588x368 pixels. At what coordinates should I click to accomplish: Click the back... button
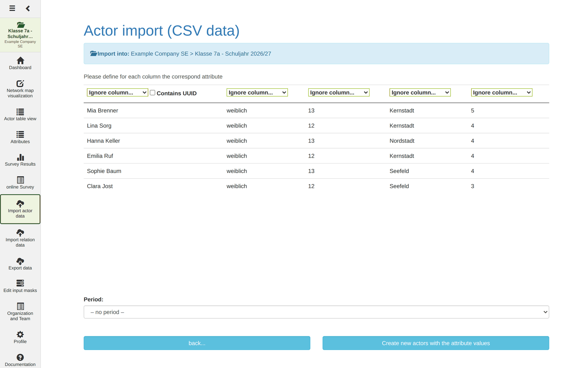[x=197, y=343]
